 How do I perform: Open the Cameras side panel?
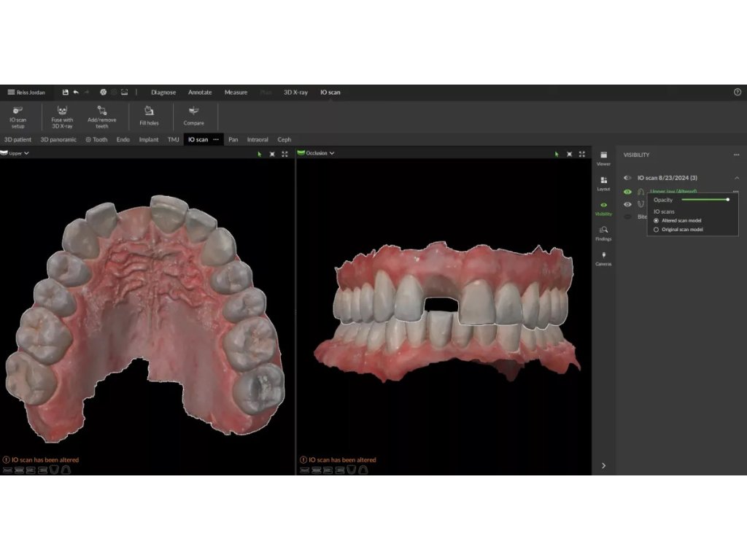[603, 258]
